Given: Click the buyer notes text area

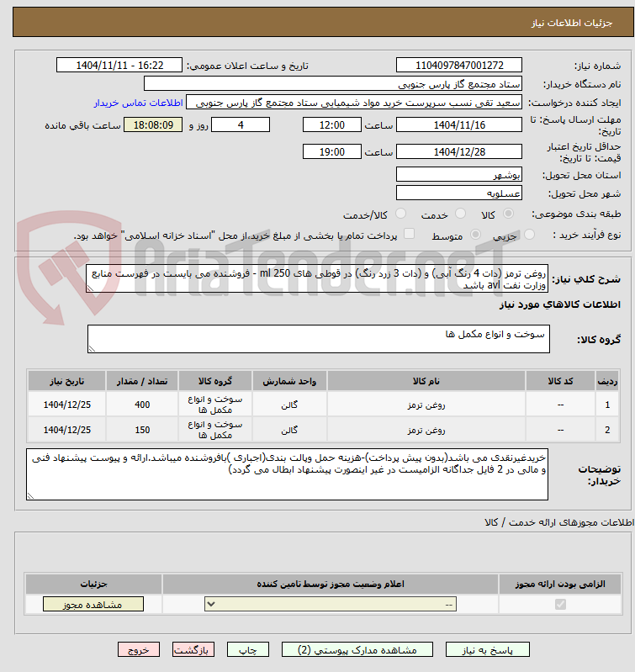Looking at the screenshot, I should (x=287, y=474).
